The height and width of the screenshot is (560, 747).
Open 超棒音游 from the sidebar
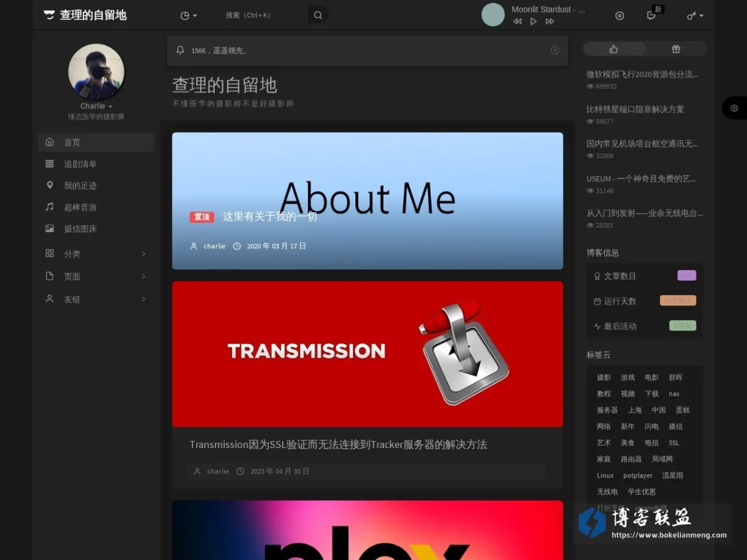pyautogui.click(x=96, y=207)
